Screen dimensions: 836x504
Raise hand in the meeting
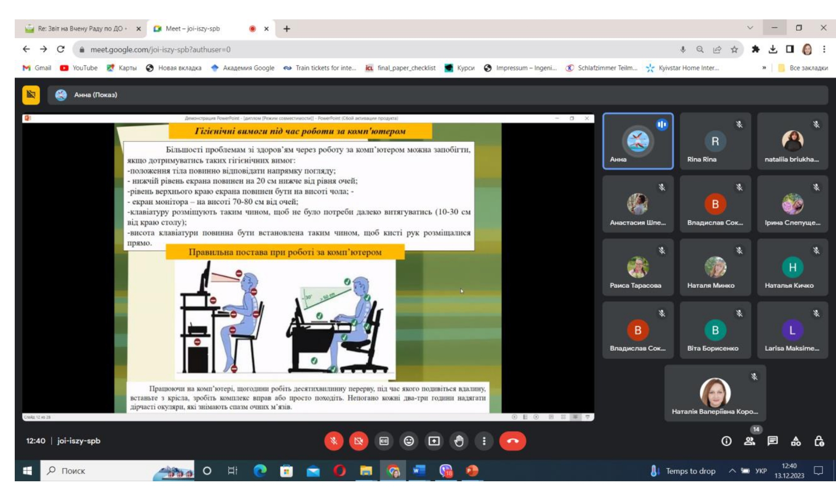459,441
